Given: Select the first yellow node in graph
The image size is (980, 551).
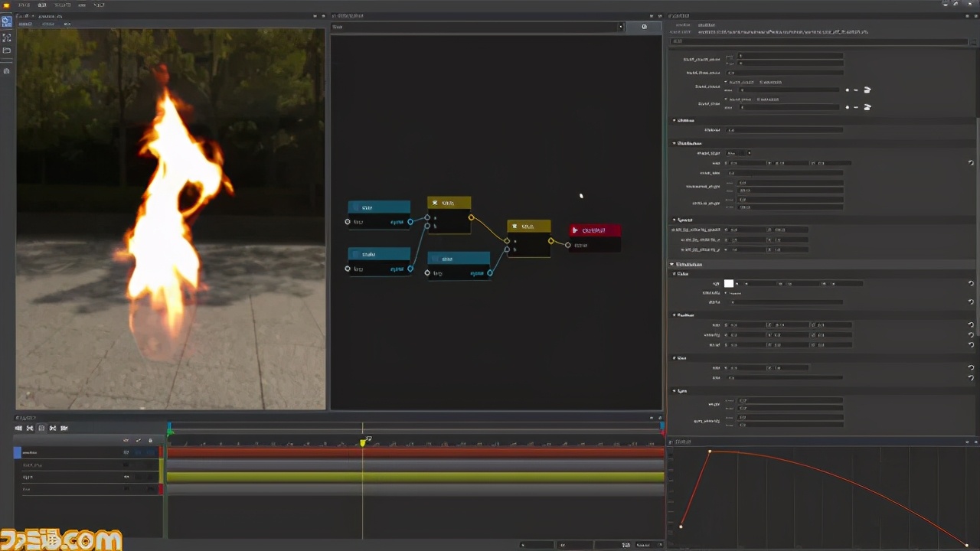Looking at the screenshot, I should (449, 203).
